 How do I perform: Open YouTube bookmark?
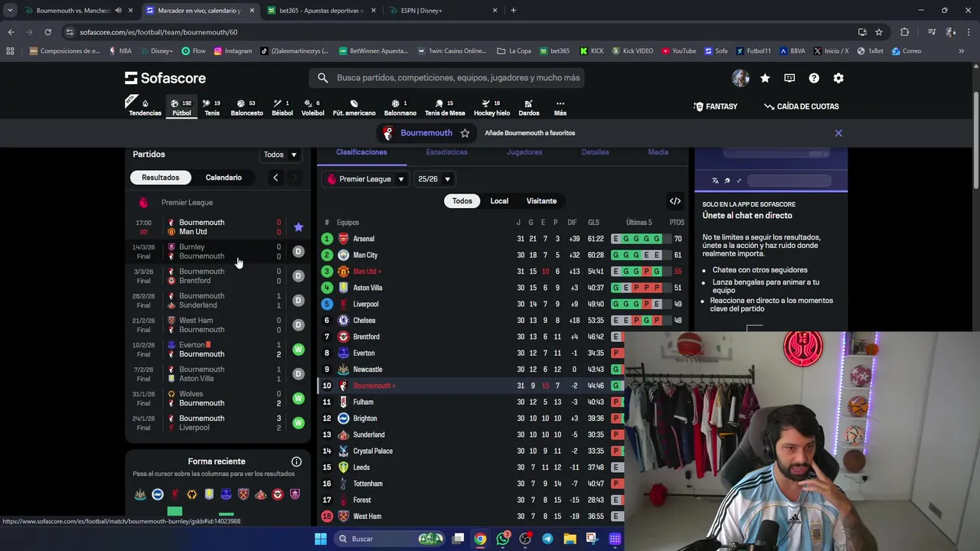click(678, 51)
